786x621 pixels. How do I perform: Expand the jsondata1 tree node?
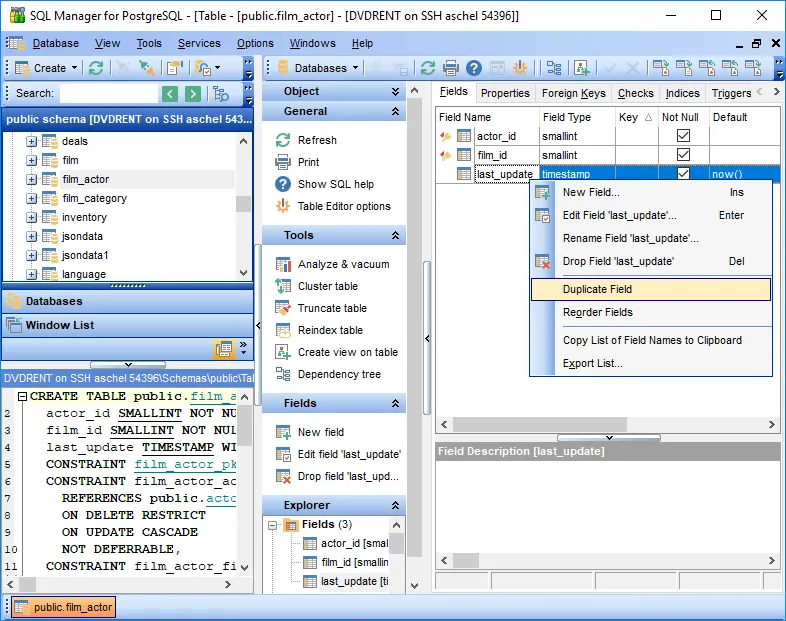[32, 256]
